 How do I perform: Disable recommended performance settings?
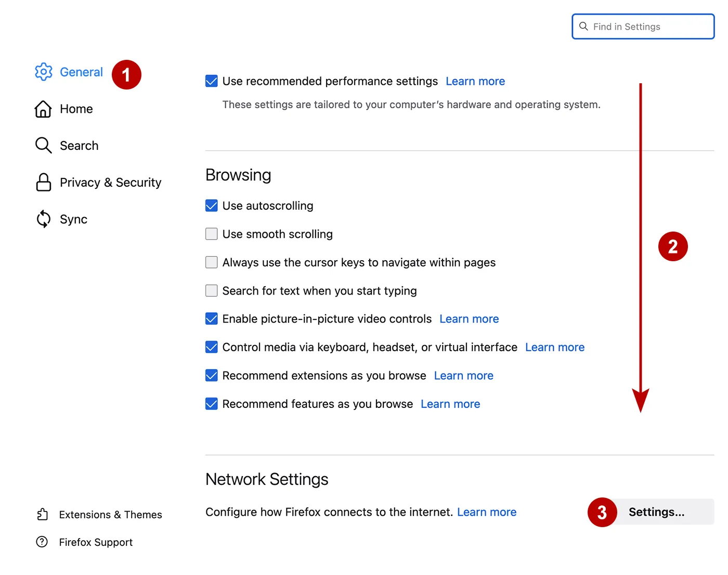[x=211, y=81]
